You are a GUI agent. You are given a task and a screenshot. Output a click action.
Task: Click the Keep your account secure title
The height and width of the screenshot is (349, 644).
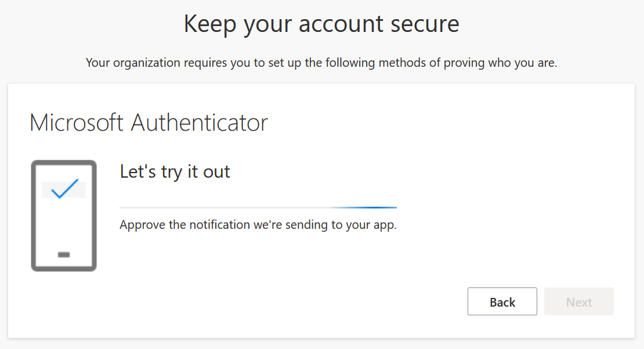tap(321, 24)
